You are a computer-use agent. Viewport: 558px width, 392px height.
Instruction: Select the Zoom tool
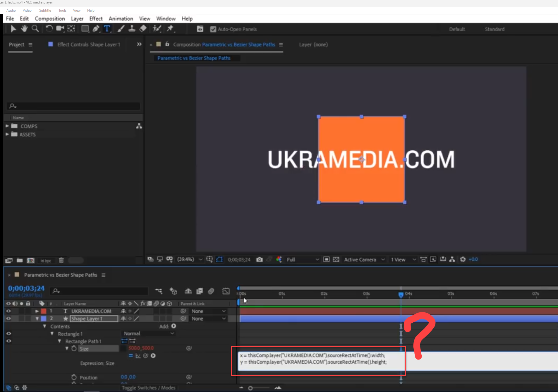point(35,29)
